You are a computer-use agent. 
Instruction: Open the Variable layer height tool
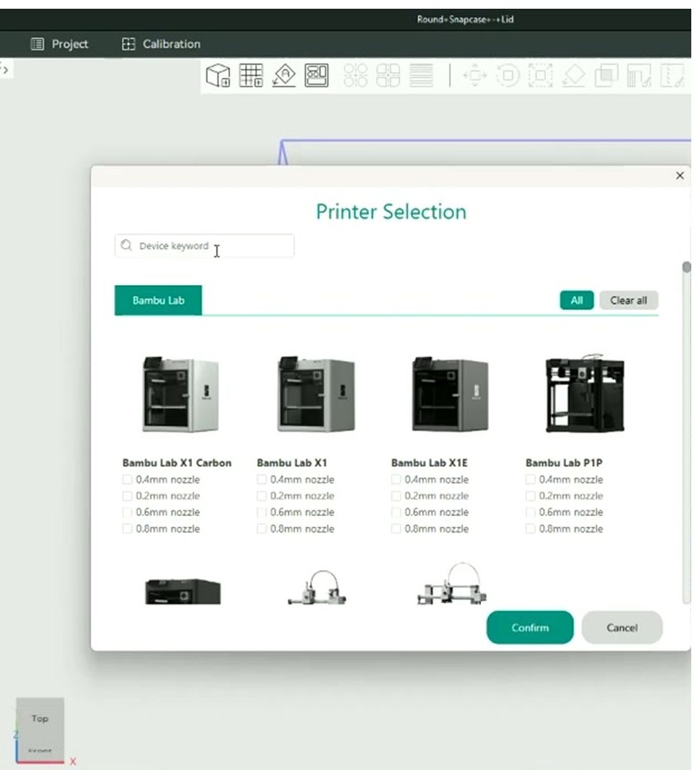(421, 75)
